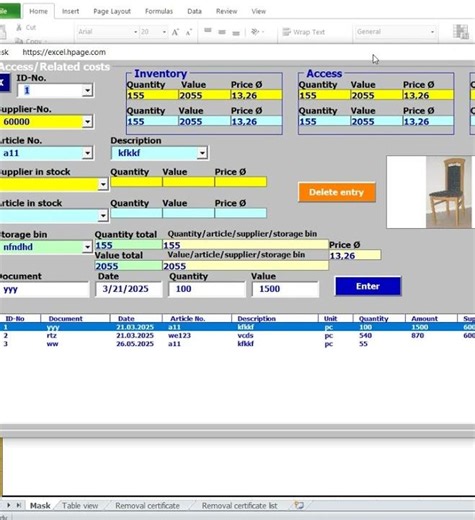Screen dimensions: 475x520
Task: Click the Description column header in list
Action: coord(275,318)
